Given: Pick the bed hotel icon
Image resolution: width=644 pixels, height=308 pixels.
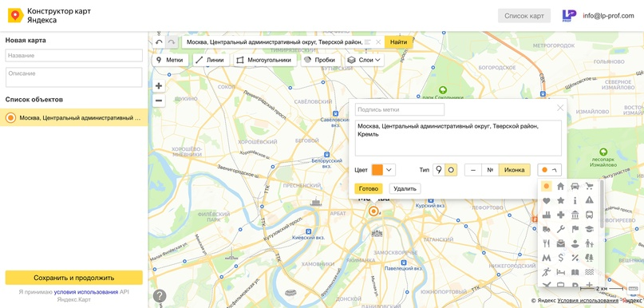Looking at the screenshot, I should [x=561, y=272].
